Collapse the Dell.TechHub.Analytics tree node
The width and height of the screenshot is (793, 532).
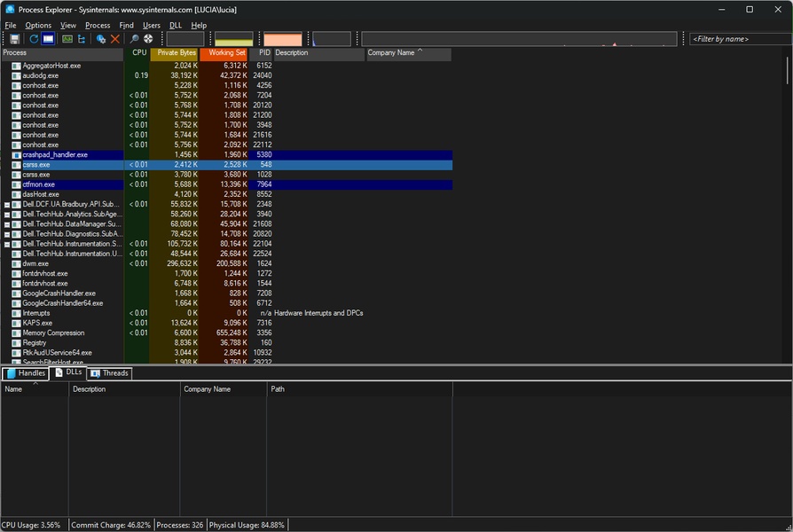7,215
